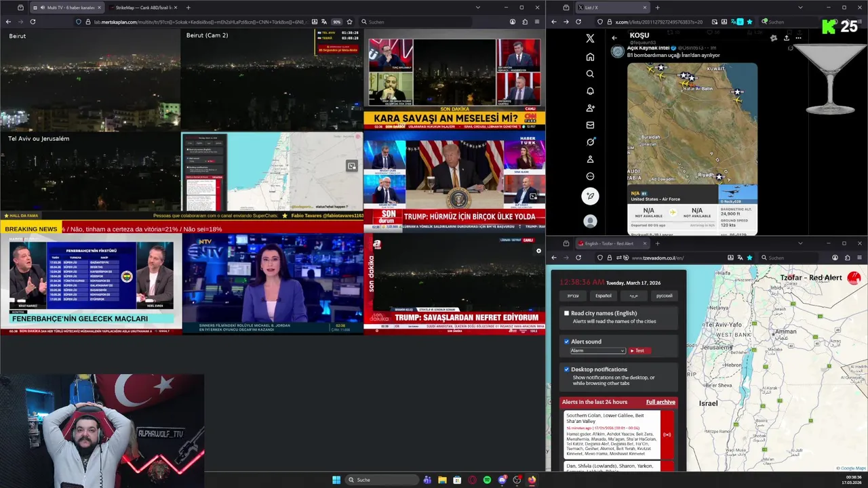Reload the X browser window page

pos(578,22)
